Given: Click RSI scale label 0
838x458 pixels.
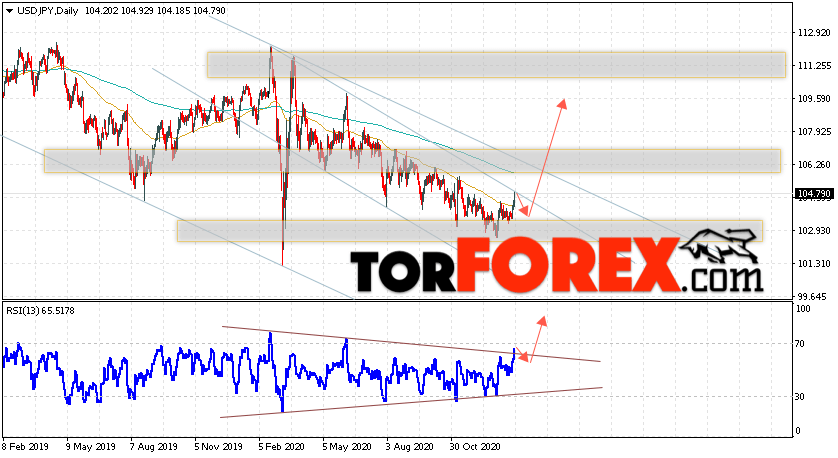Looking at the screenshot, I should tap(798, 431).
